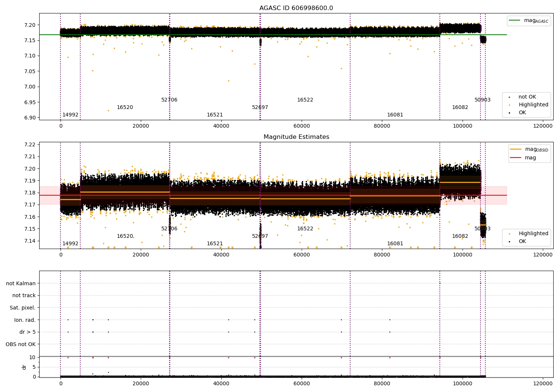Viewport: 560px width, 392px height.
Task: Click y-axis tick 7.14 on Magnitude Estimates plot
Action: pyautogui.click(x=30, y=241)
